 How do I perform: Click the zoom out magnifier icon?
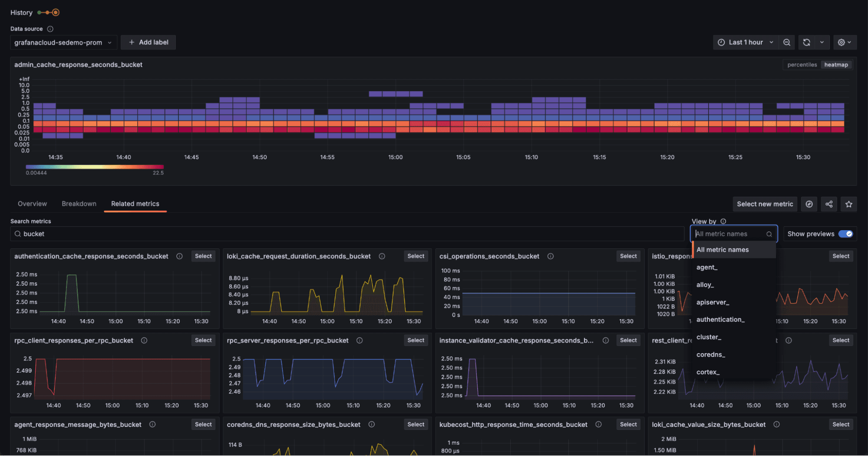coord(786,42)
